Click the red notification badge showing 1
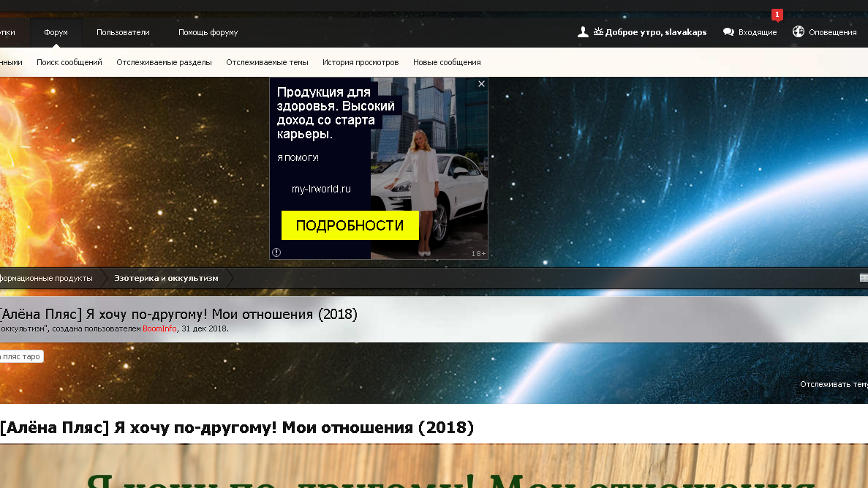 pos(777,15)
